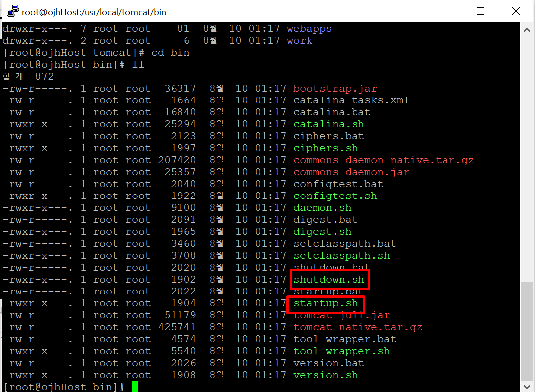
Task: Click the configtest.bat file name
Action: click(x=338, y=184)
